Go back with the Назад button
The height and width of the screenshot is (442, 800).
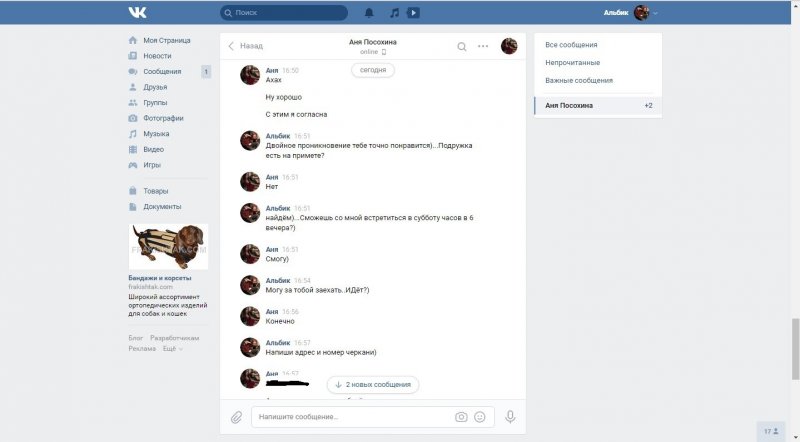coord(245,46)
